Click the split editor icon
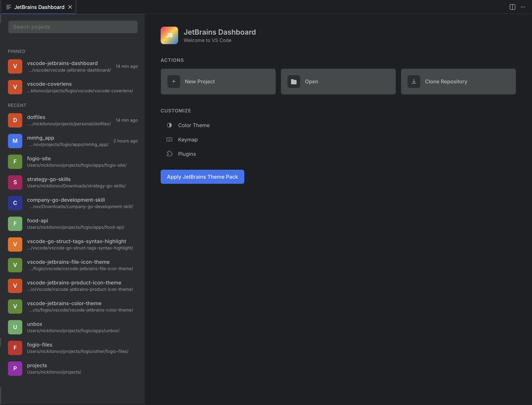The height and width of the screenshot is (405, 532). point(512,7)
